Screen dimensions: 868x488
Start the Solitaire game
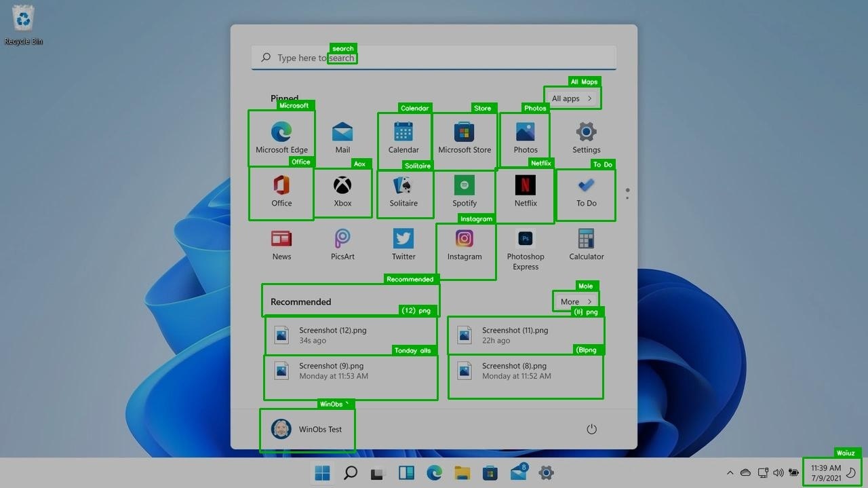coord(403,192)
